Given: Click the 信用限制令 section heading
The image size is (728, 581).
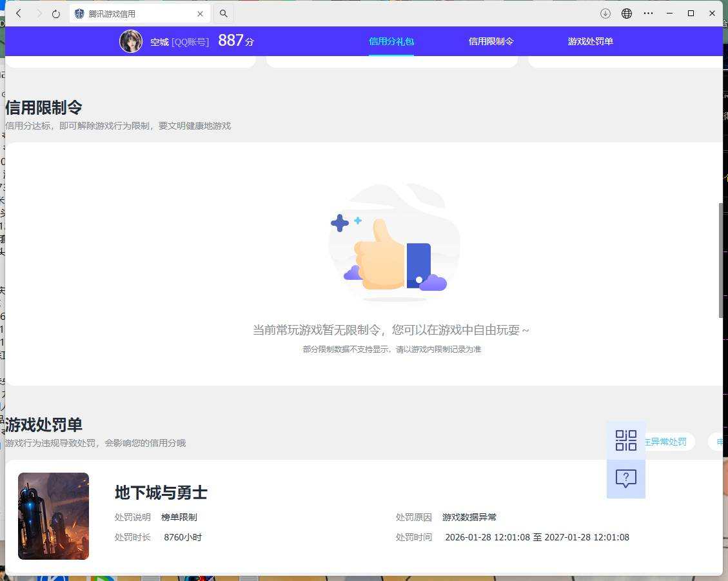Looking at the screenshot, I should (x=44, y=108).
